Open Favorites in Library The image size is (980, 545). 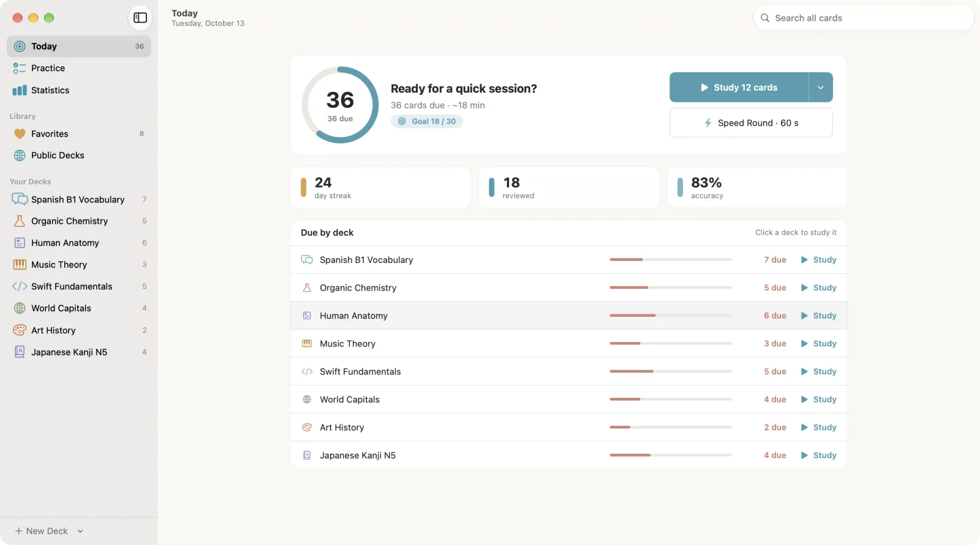point(79,134)
